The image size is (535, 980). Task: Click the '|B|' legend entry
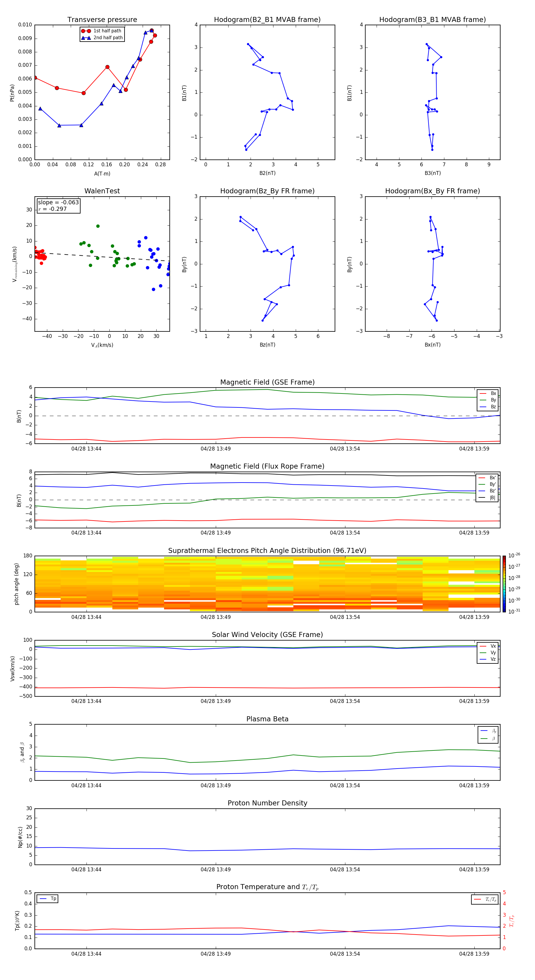click(x=487, y=498)
